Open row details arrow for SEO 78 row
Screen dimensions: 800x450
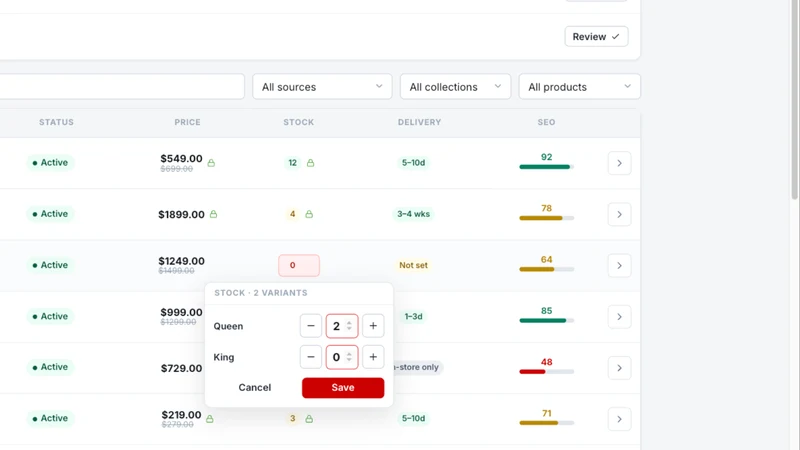(x=619, y=214)
